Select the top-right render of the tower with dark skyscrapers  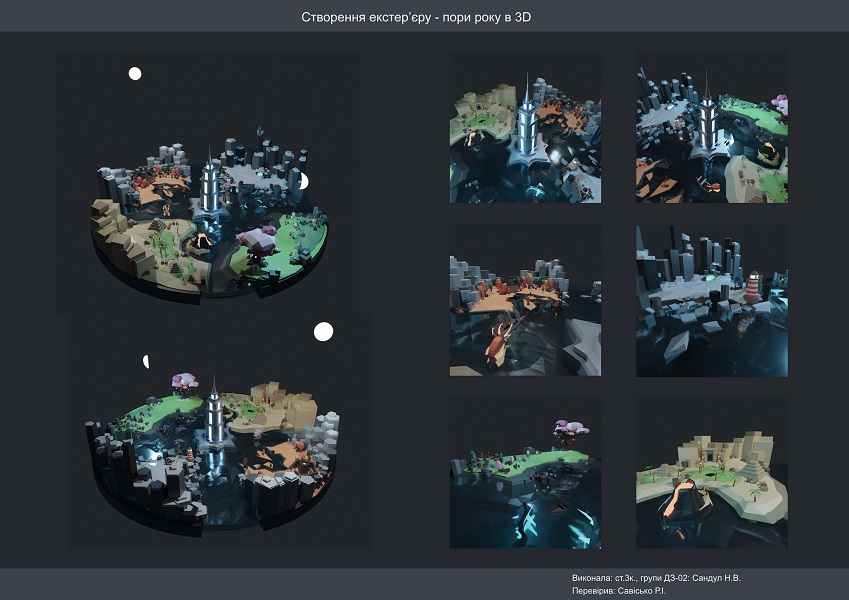tap(711, 128)
